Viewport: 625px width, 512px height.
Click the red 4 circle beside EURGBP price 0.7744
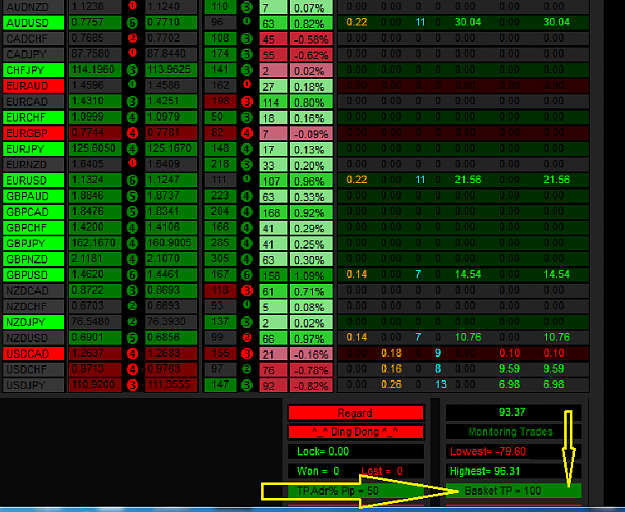(132, 133)
